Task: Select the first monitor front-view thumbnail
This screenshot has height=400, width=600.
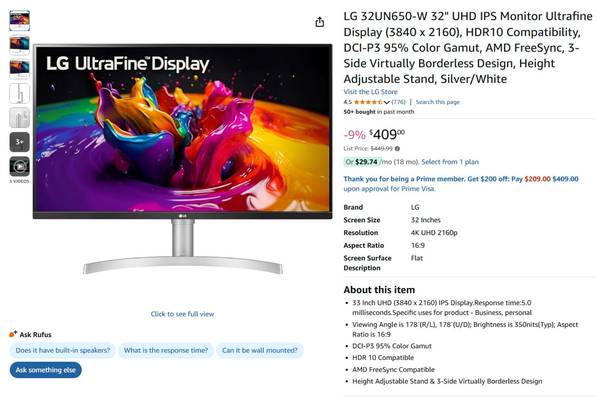Action: click(20, 20)
